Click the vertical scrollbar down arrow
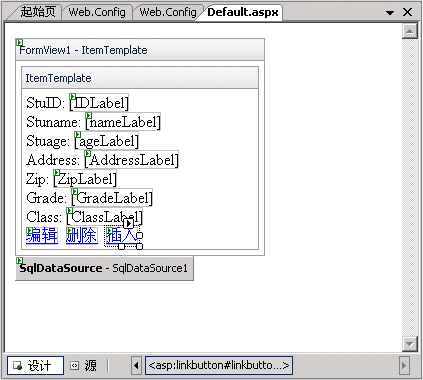This screenshot has height=380, width=423. point(409,344)
